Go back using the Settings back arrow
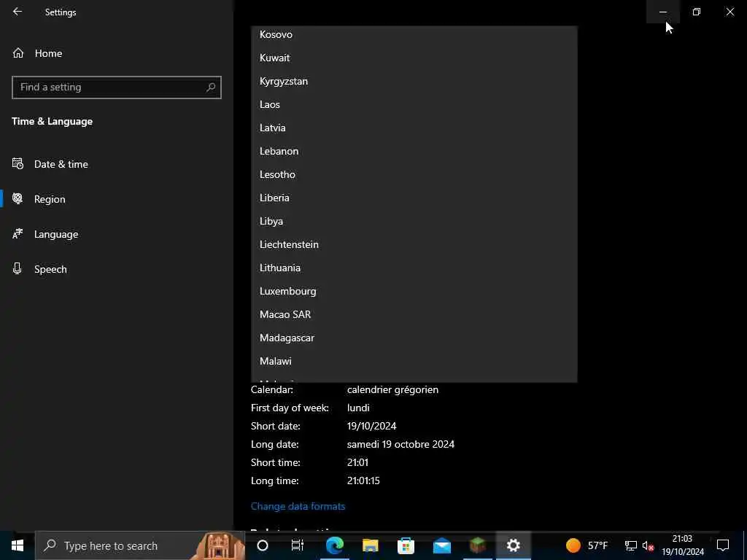The height and width of the screenshot is (560, 747). pos(18,12)
